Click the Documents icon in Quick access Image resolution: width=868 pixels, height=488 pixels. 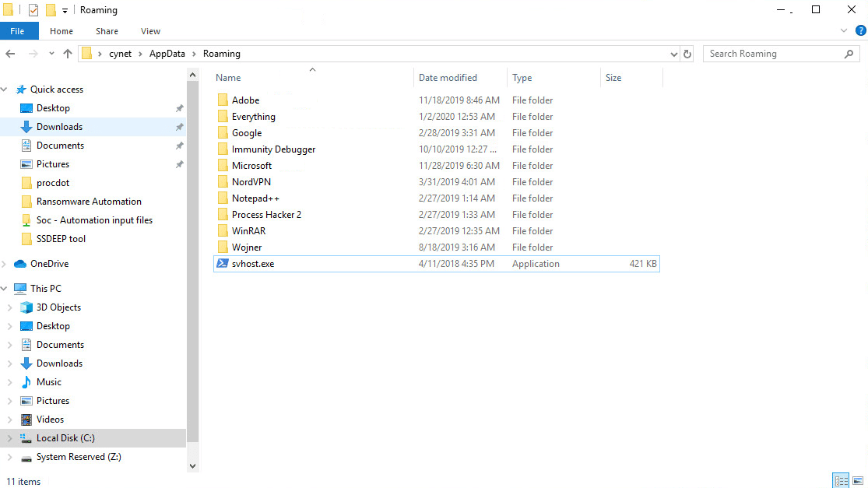coord(26,146)
